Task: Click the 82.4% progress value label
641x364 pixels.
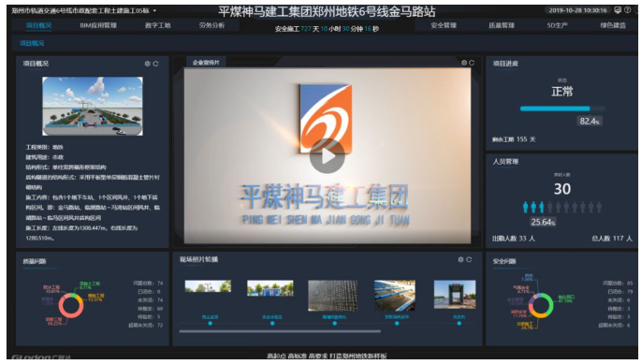Action: point(590,121)
